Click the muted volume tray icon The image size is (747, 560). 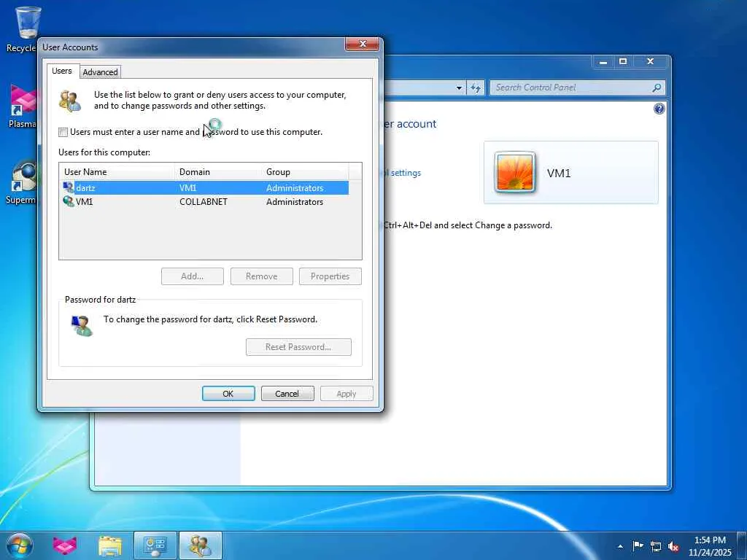pyautogui.click(x=673, y=546)
